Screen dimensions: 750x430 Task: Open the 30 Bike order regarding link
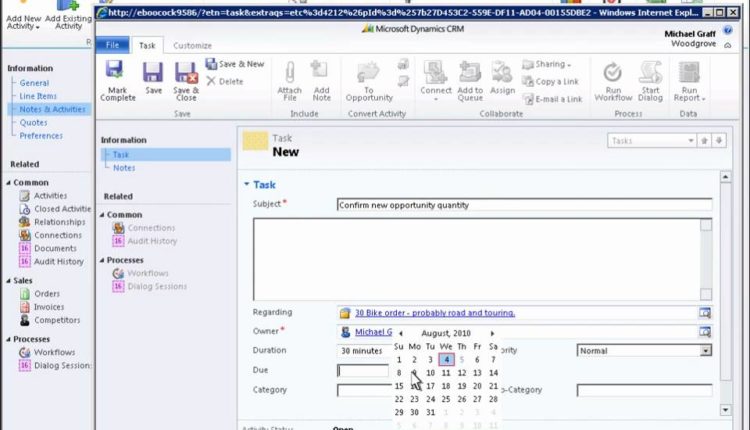(x=434, y=313)
